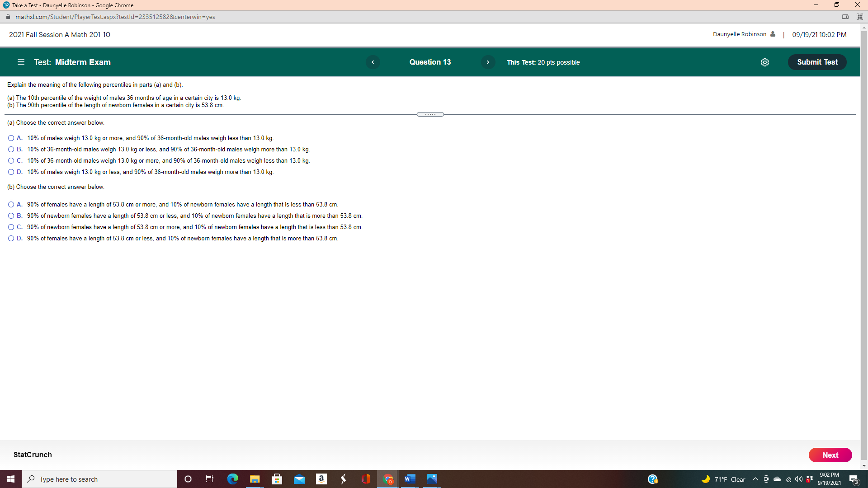View site security via the address bar lock
This screenshot has width=868, height=488.
coord(8,17)
